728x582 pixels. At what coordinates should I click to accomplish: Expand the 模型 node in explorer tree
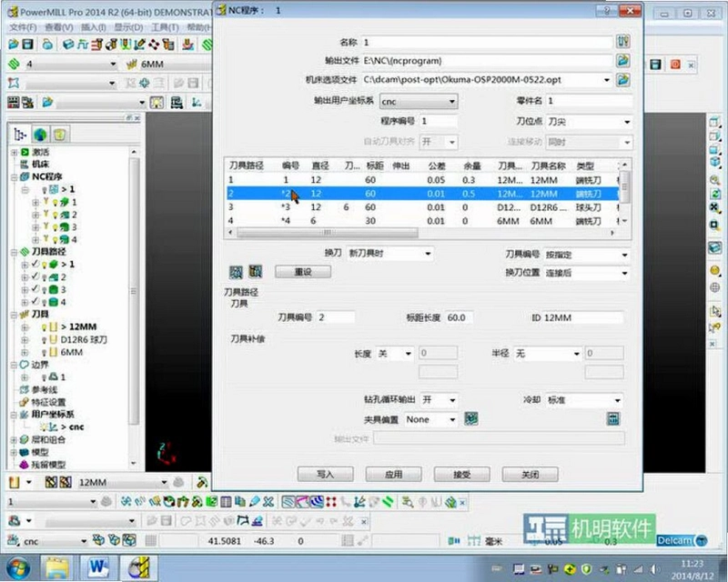(x=14, y=452)
